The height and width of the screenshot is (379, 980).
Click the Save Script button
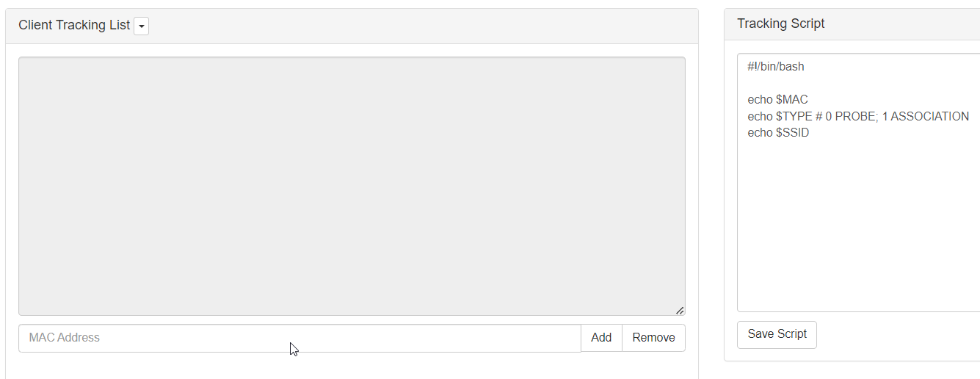coord(777,334)
